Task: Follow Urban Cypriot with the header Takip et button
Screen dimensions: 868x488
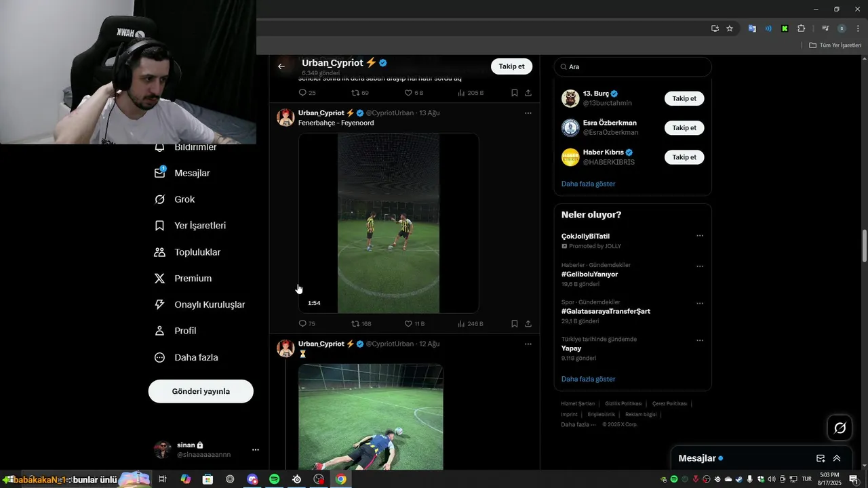Action: point(511,66)
